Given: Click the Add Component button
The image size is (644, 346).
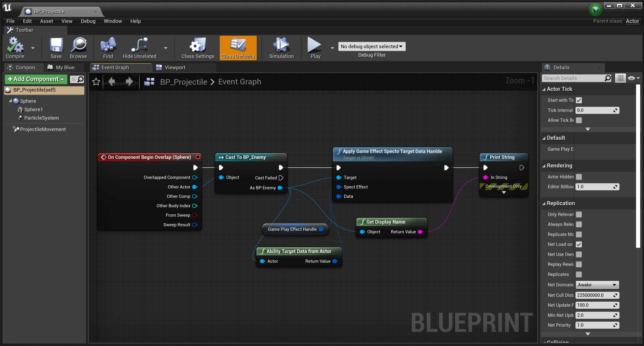Looking at the screenshot, I should (36, 79).
